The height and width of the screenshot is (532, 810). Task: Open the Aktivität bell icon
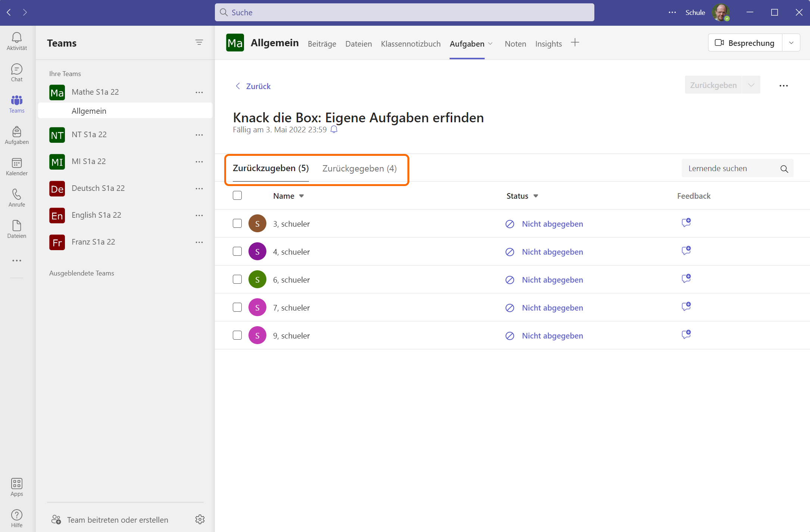[17, 41]
